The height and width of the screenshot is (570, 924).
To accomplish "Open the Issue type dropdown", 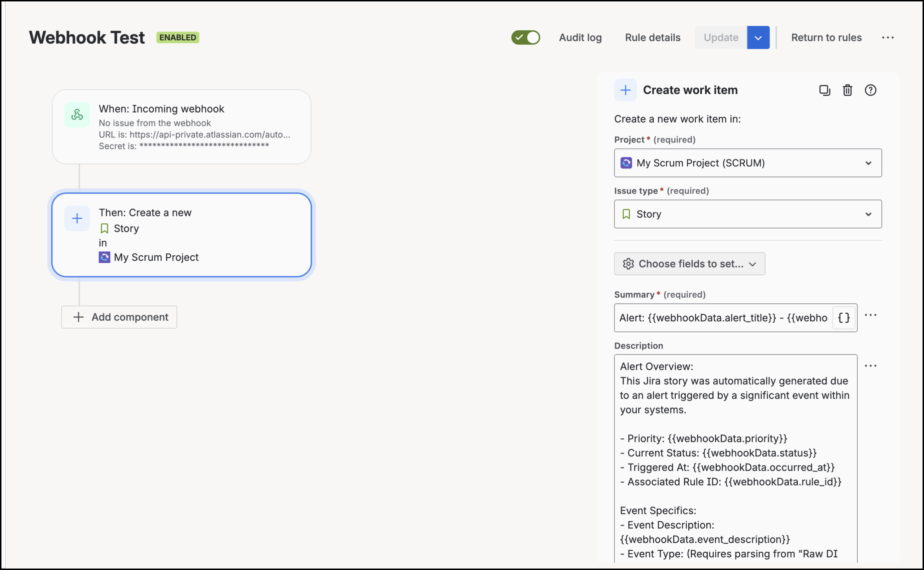I will click(868, 214).
